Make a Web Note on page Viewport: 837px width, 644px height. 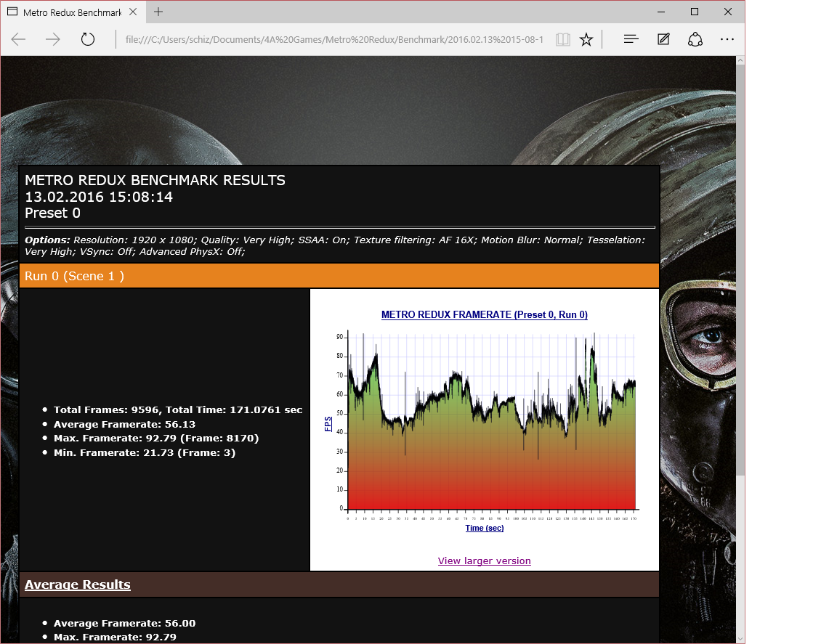tap(663, 39)
